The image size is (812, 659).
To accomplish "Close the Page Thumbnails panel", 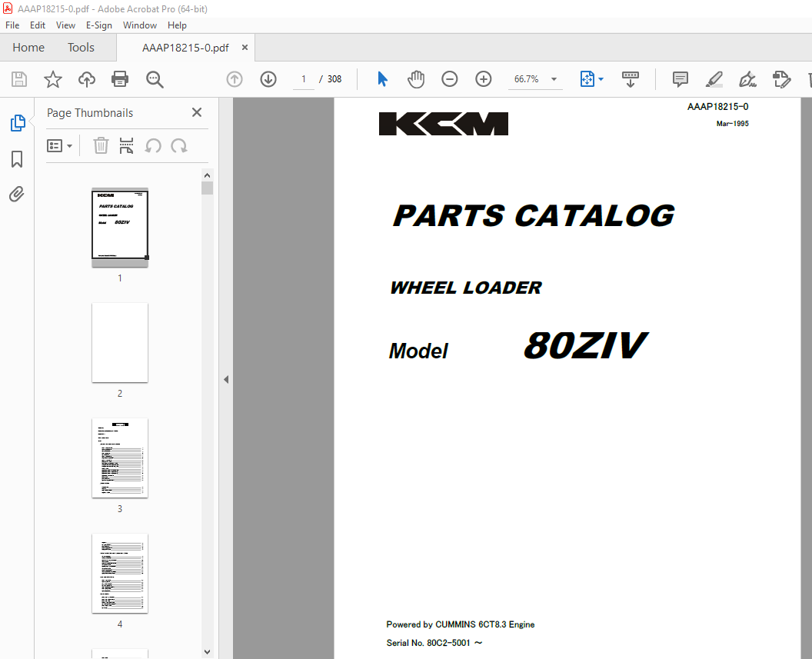I will 197,112.
